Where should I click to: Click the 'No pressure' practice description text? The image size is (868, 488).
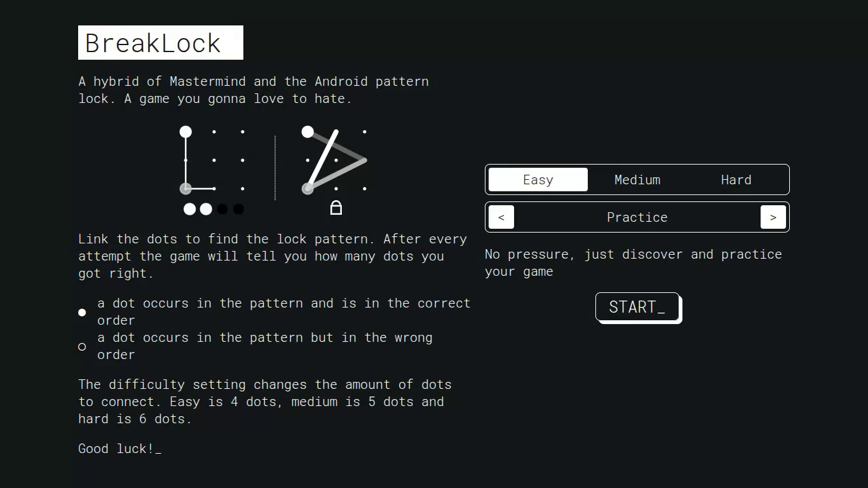coord(633,262)
